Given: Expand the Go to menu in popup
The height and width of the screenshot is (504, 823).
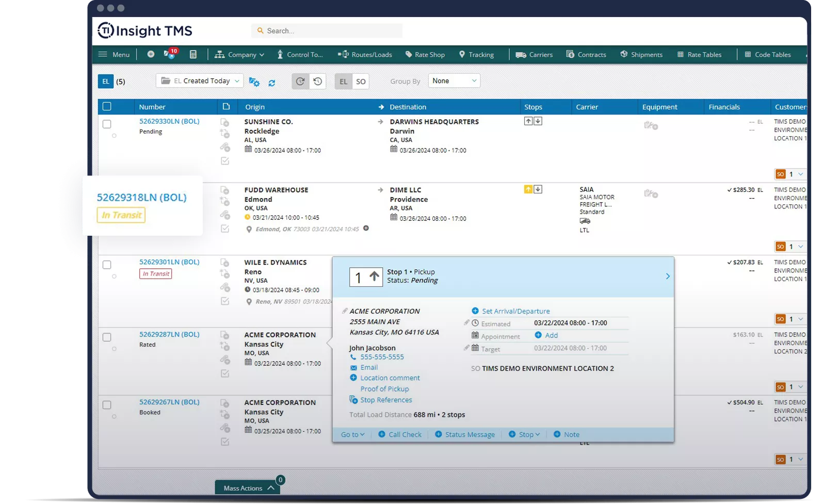Looking at the screenshot, I should coord(352,434).
